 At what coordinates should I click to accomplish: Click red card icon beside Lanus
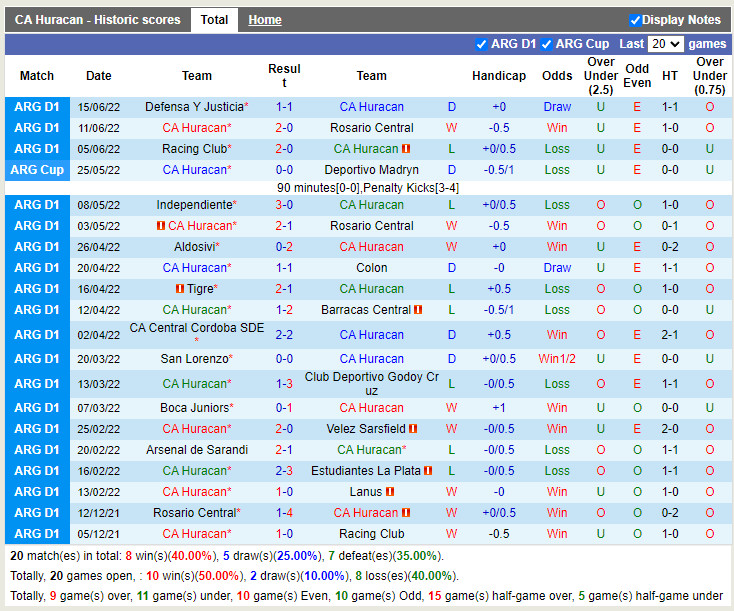click(390, 492)
